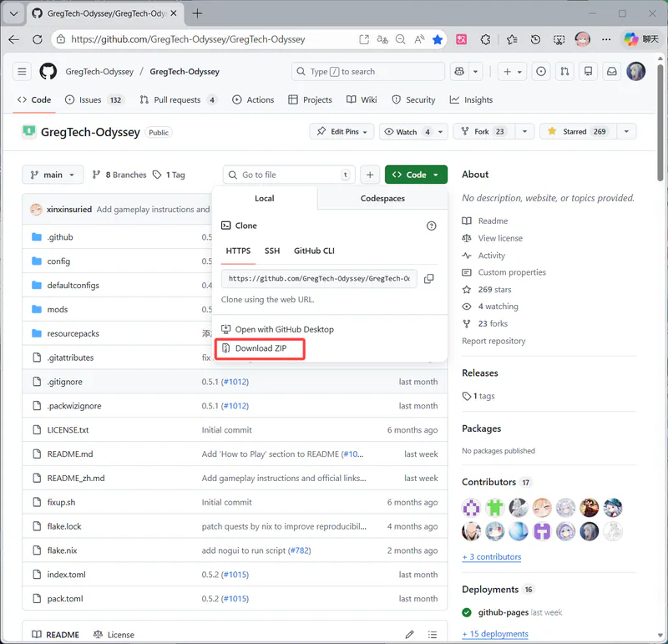Select the HTTPS clone option
The height and width of the screenshot is (644, 668).
pos(238,251)
